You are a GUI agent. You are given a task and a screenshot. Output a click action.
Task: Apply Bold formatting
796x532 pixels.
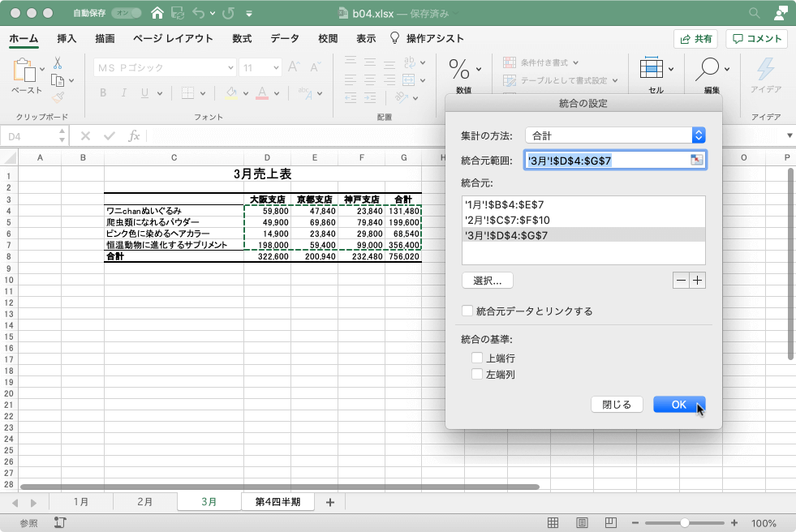point(103,92)
